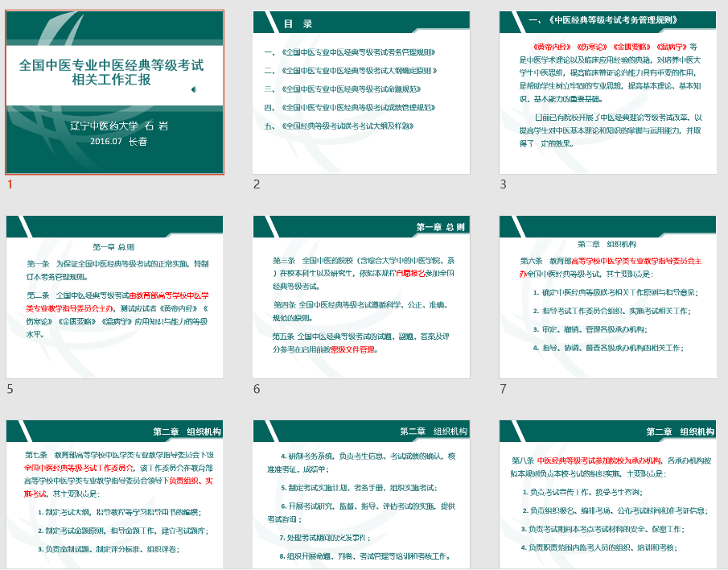Click the slide number 3 label

coord(503,185)
